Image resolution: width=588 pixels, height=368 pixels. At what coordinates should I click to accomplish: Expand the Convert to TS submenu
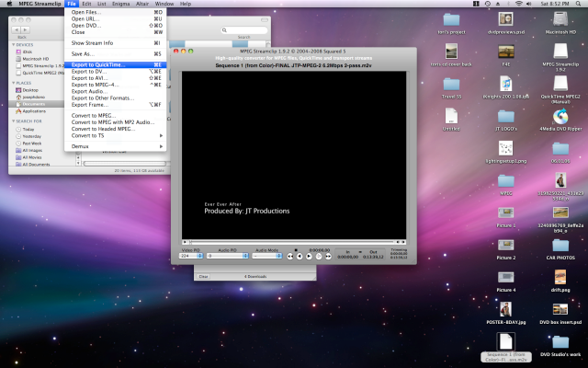116,135
